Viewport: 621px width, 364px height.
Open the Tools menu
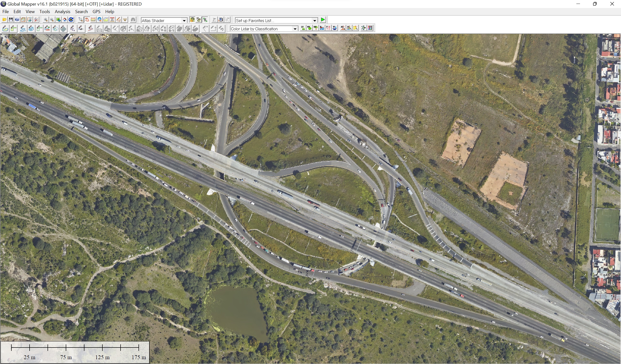coord(45,12)
